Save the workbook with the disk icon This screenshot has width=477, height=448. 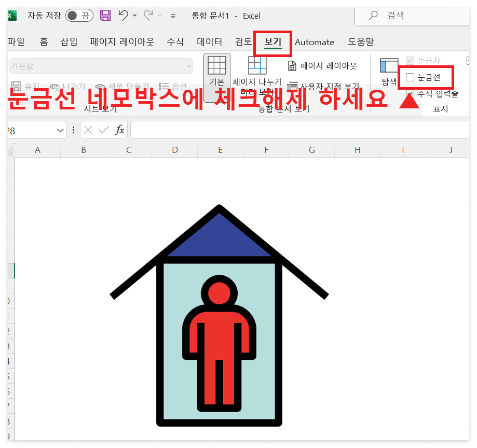[105, 16]
